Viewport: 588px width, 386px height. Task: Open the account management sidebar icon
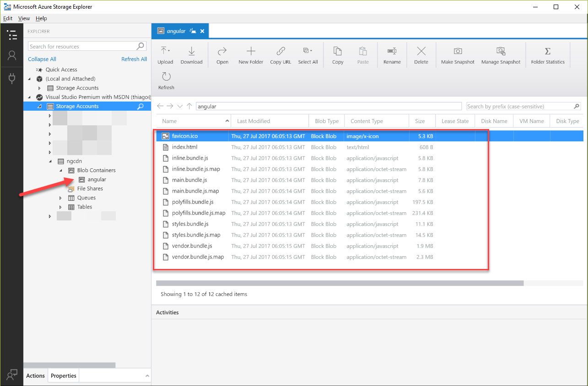[11, 56]
